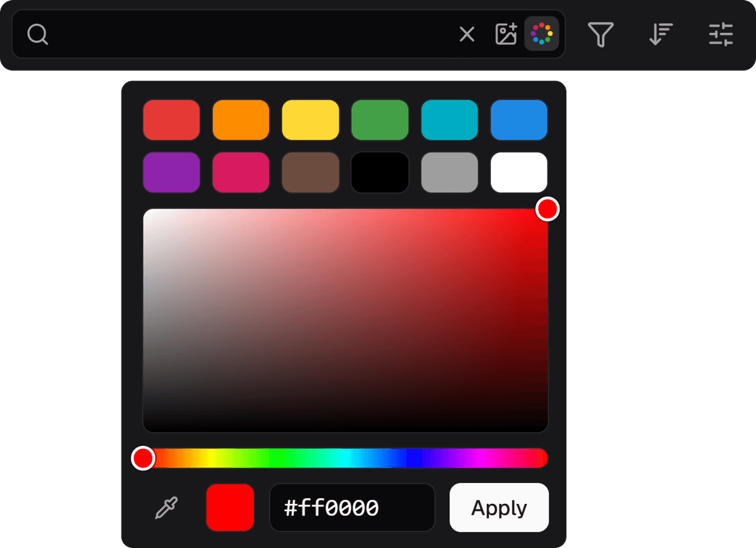Select the pink preset swatch
The image size is (756, 548).
[241, 172]
